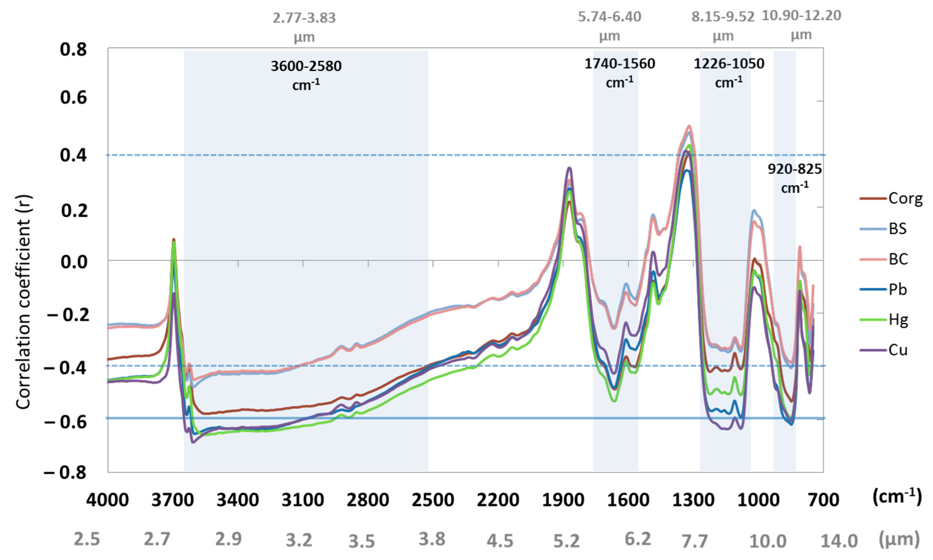Image resolution: width=933 pixels, height=560 pixels.
Task: Click the 0.8 y-axis tick label
Action: [73, 49]
